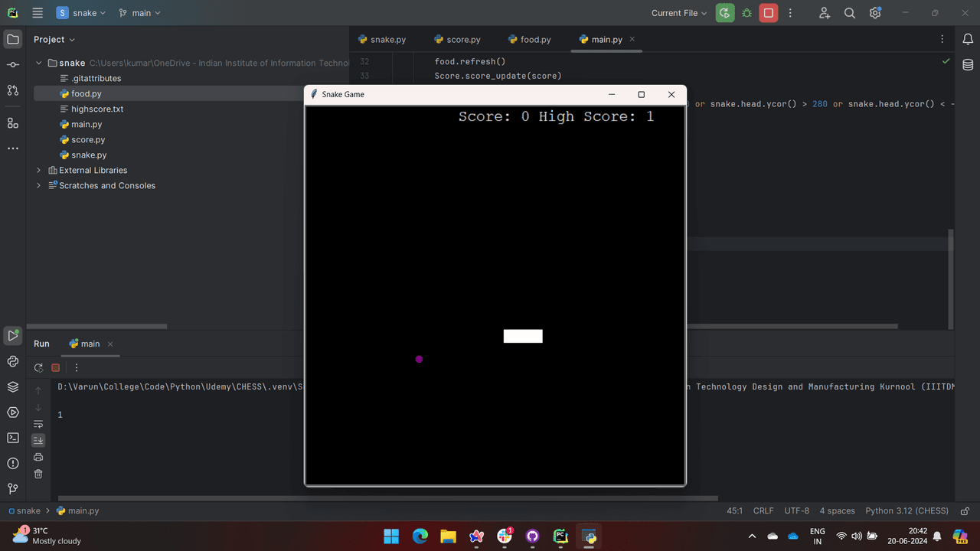This screenshot has width=980, height=551.
Task: Toggle the Project tool window button
Action: [13, 39]
